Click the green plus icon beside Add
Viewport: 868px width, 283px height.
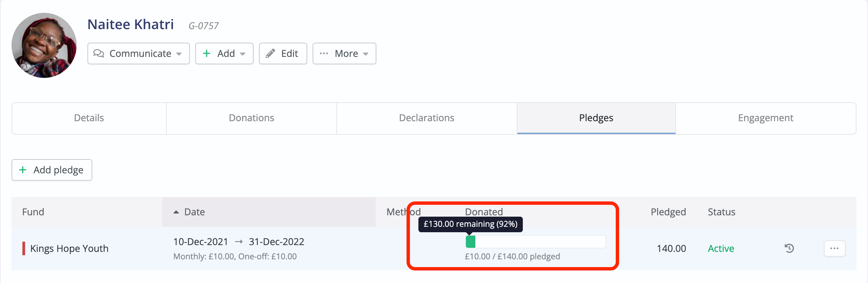(206, 53)
